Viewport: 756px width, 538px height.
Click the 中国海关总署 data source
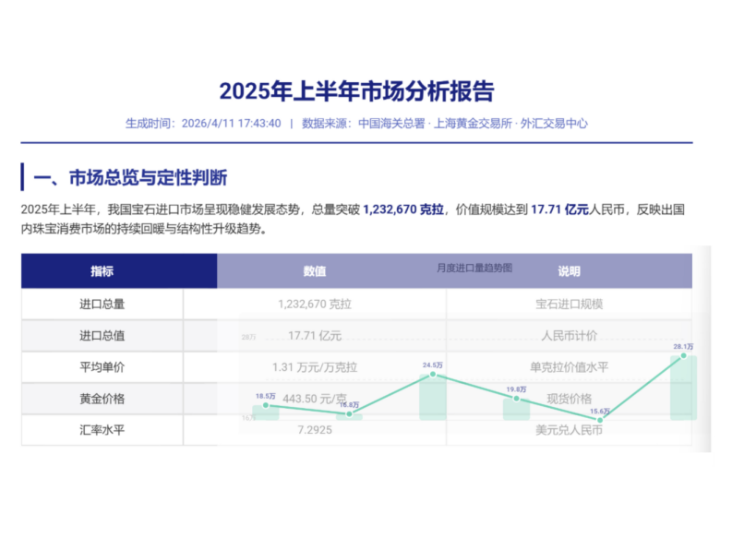point(391,123)
